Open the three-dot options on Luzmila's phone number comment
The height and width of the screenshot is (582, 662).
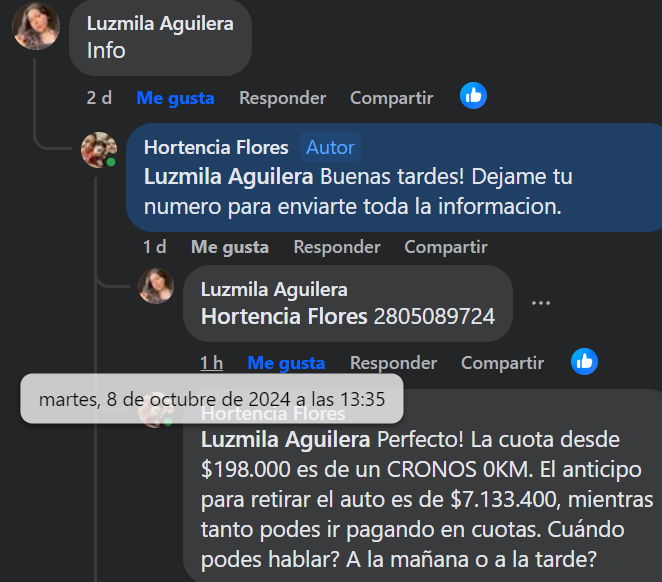click(541, 303)
